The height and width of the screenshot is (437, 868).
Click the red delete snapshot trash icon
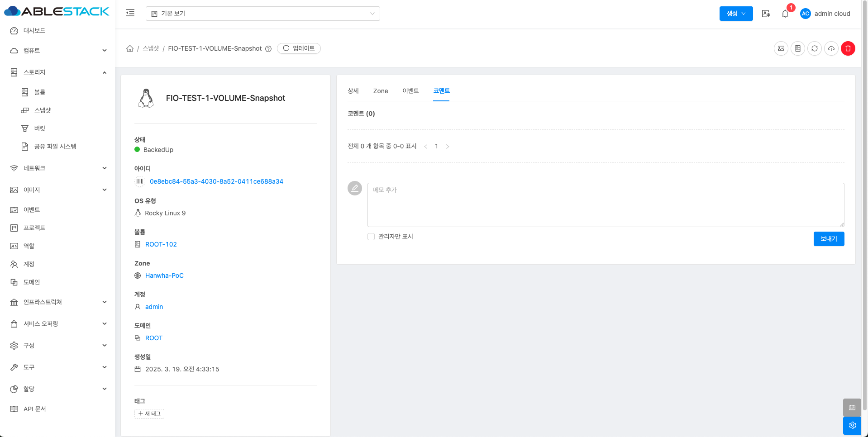pos(848,48)
